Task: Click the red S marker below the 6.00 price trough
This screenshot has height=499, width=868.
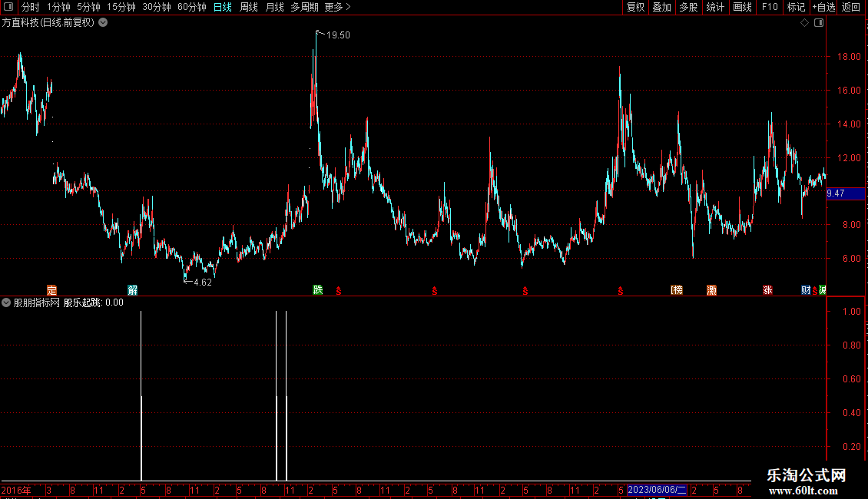Action: 525,291
